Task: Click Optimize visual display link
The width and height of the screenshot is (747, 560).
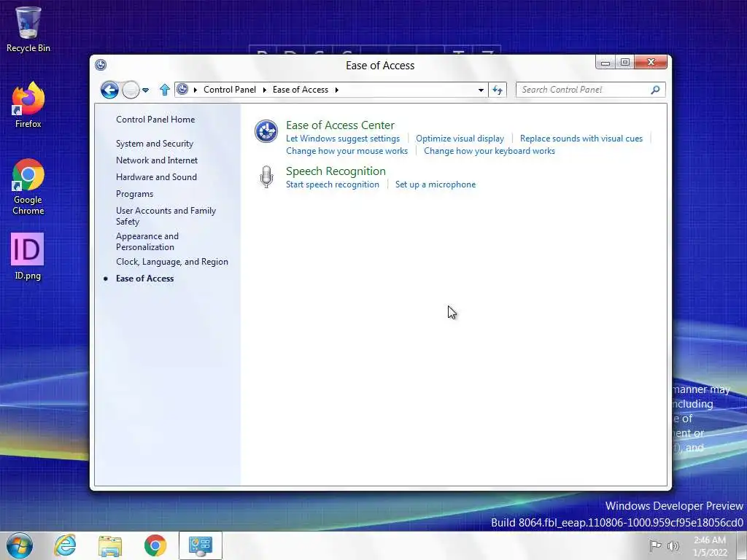Action: click(460, 139)
